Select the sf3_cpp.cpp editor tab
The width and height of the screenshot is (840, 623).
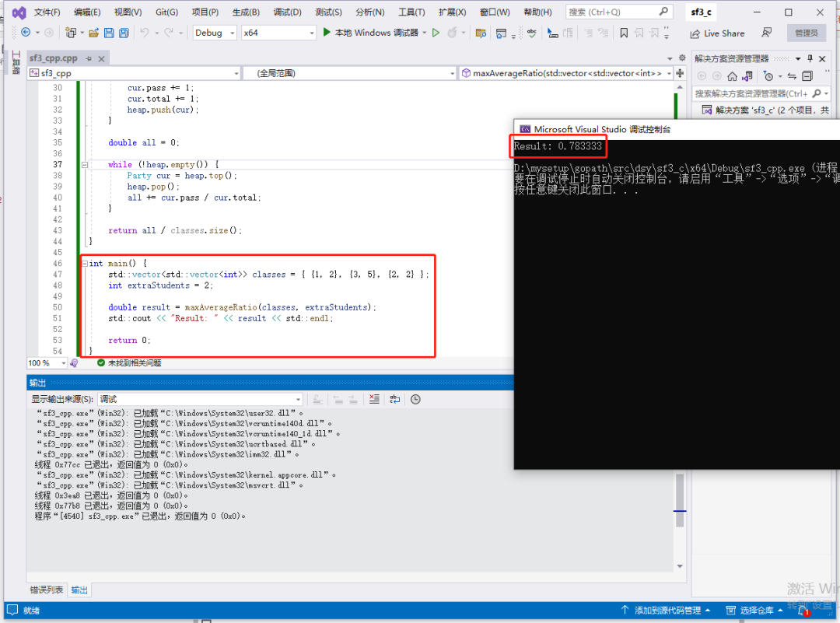[54, 58]
